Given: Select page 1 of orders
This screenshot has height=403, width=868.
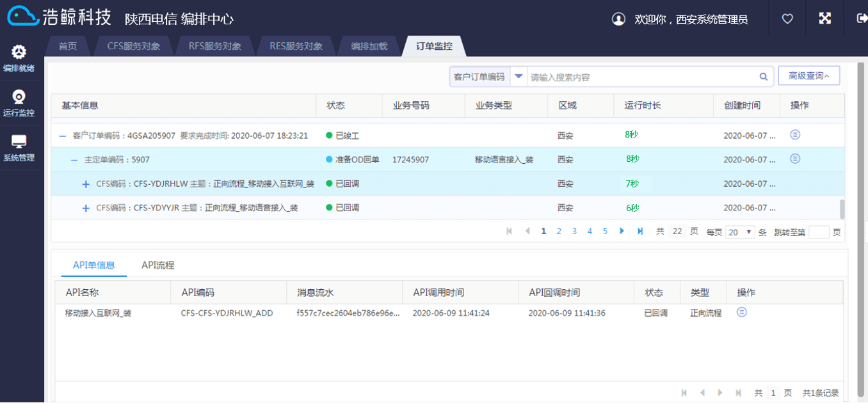Looking at the screenshot, I should [x=543, y=232].
